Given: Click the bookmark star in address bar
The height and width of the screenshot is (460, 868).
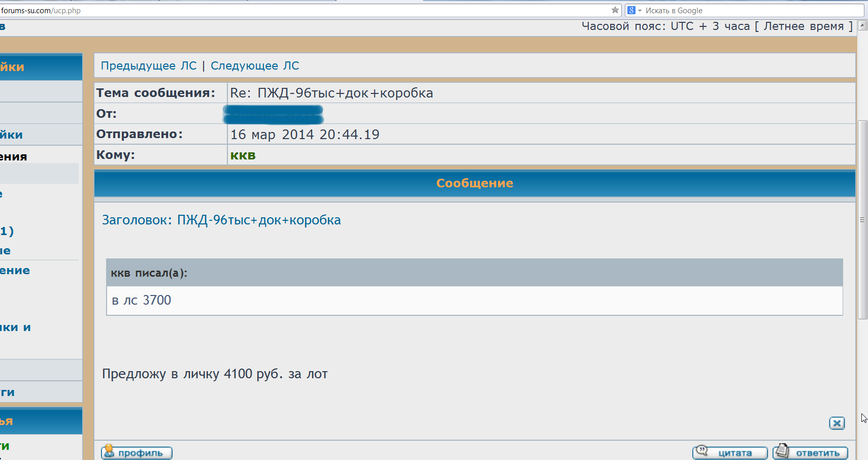Looking at the screenshot, I should point(615,10).
